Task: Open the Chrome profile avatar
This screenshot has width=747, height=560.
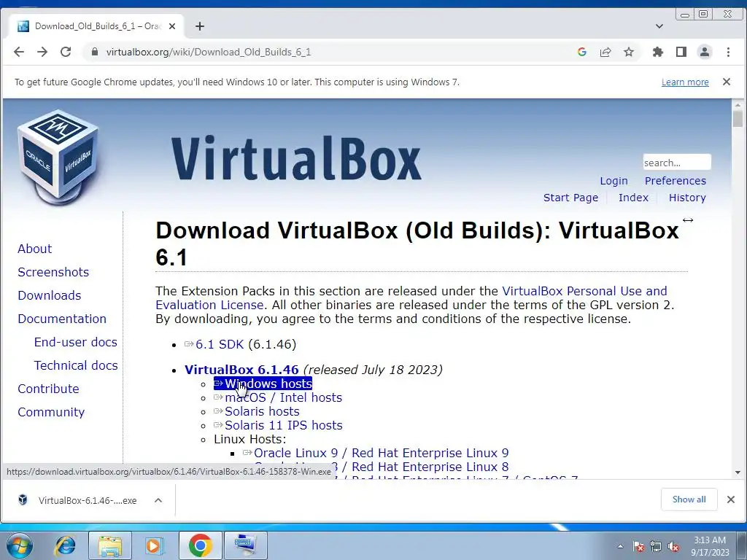Action: tap(705, 52)
